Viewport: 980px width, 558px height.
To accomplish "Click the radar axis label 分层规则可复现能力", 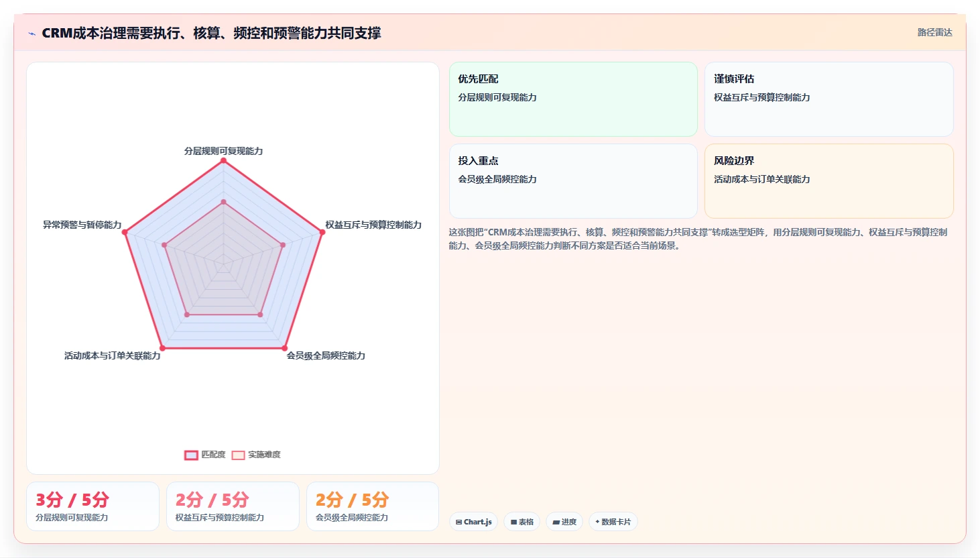I will click(223, 151).
